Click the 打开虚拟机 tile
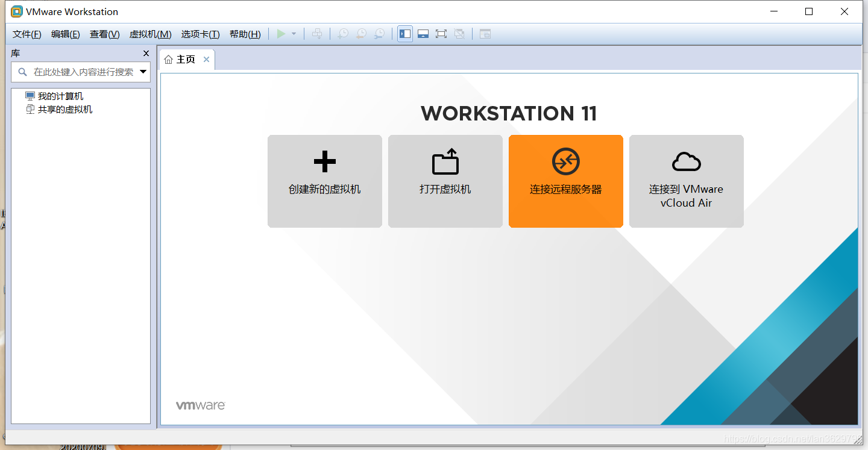Image resolution: width=868 pixels, height=450 pixels. 445,181
